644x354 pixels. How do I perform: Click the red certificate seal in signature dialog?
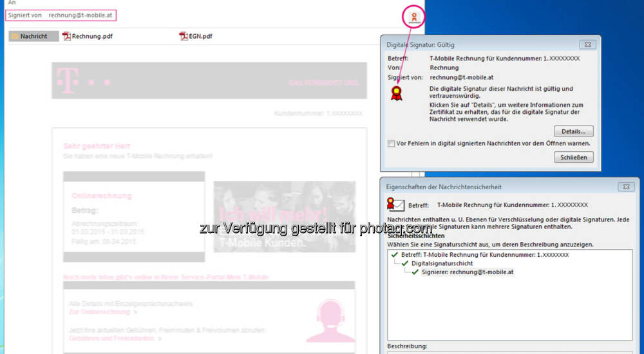pyautogui.click(x=397, y=94)
